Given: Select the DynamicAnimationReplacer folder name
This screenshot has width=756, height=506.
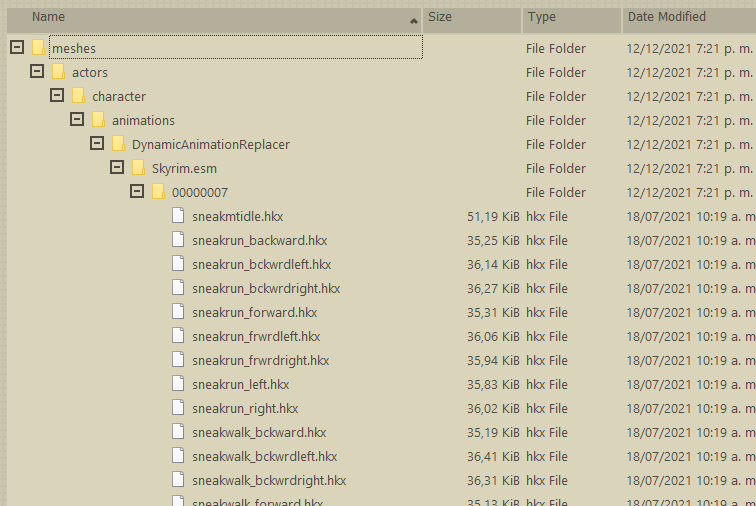Looking at the screenshot, I should pyautogui.click(x=211, y=145).
